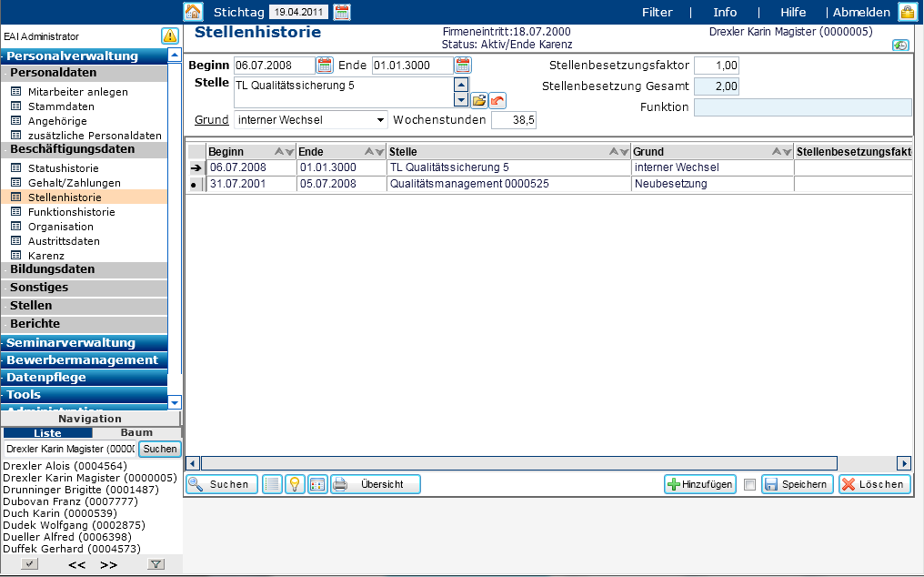This screenshot has width=924, height=577.
Task: Expand the Sonstiges section
Action: [85, 288]
